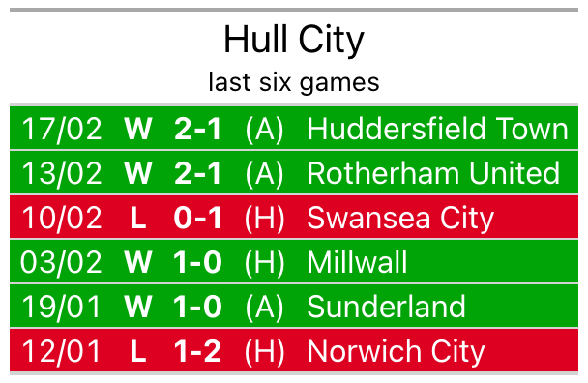Open the Sunderland away win row

coord(294,306)
